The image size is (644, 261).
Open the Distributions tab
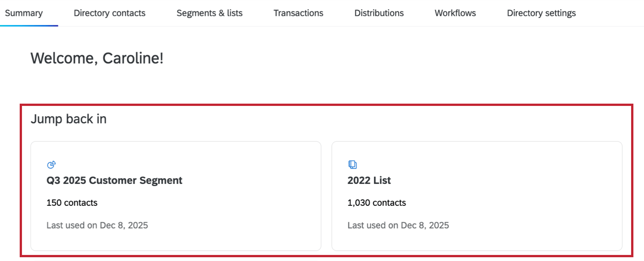click(379, 13)
